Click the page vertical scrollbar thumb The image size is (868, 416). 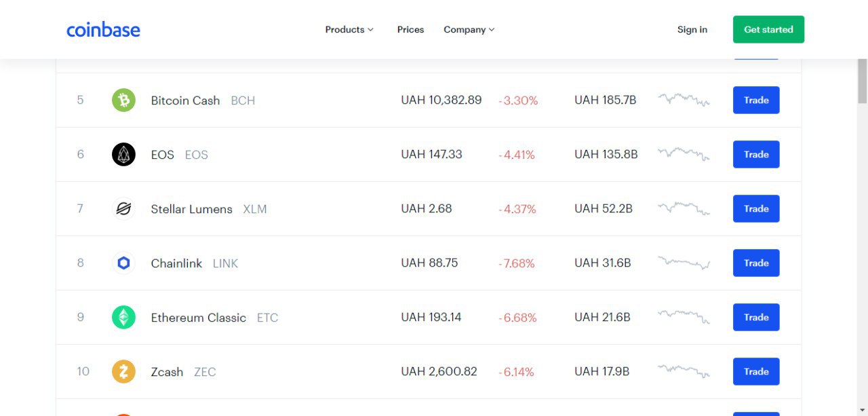(x=863, y=81)
